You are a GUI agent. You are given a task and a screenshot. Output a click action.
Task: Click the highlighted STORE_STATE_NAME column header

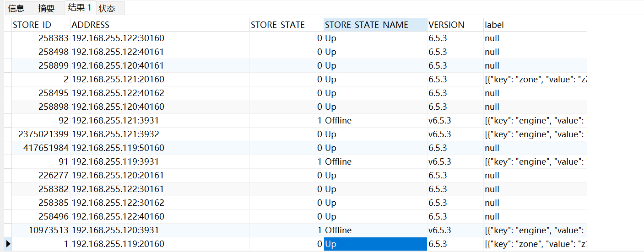pyautogui.click(x=367, y=25)
